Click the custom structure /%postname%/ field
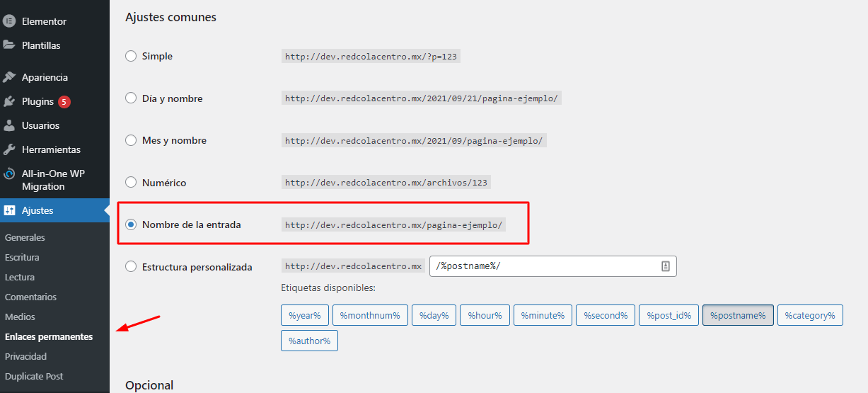 pyautogui.click(x=552, y=266)
